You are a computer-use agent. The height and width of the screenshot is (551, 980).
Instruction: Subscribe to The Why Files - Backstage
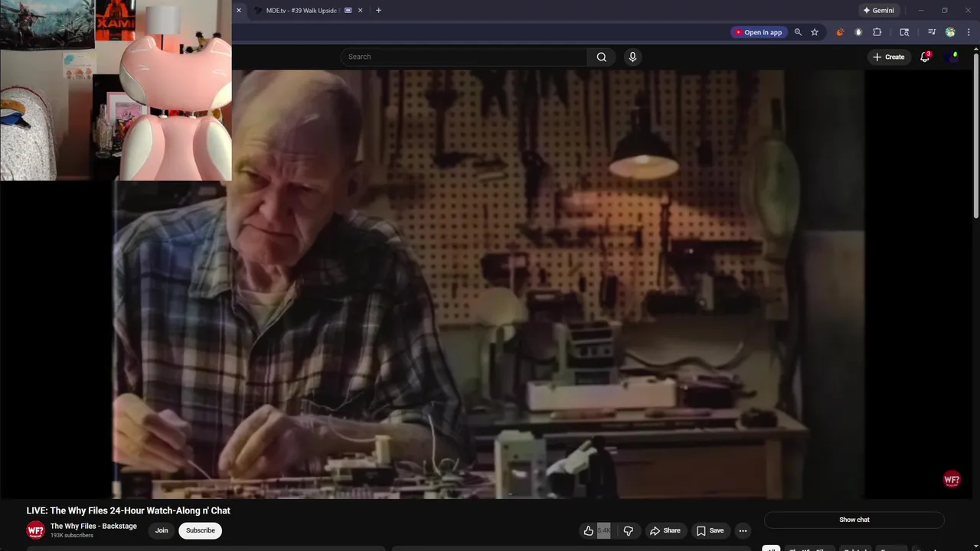pyautogui.click(x=201, y=530)
